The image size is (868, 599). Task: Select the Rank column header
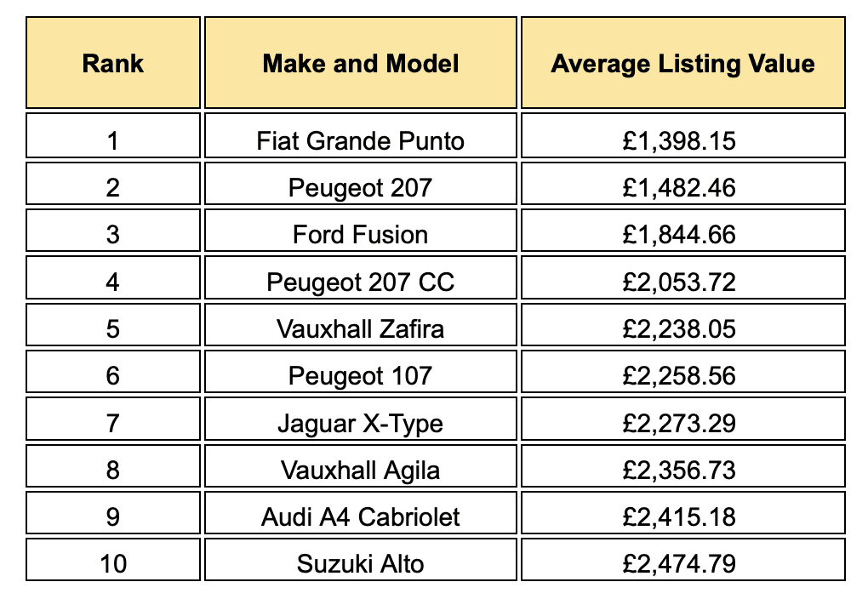(x=113, y=63)
